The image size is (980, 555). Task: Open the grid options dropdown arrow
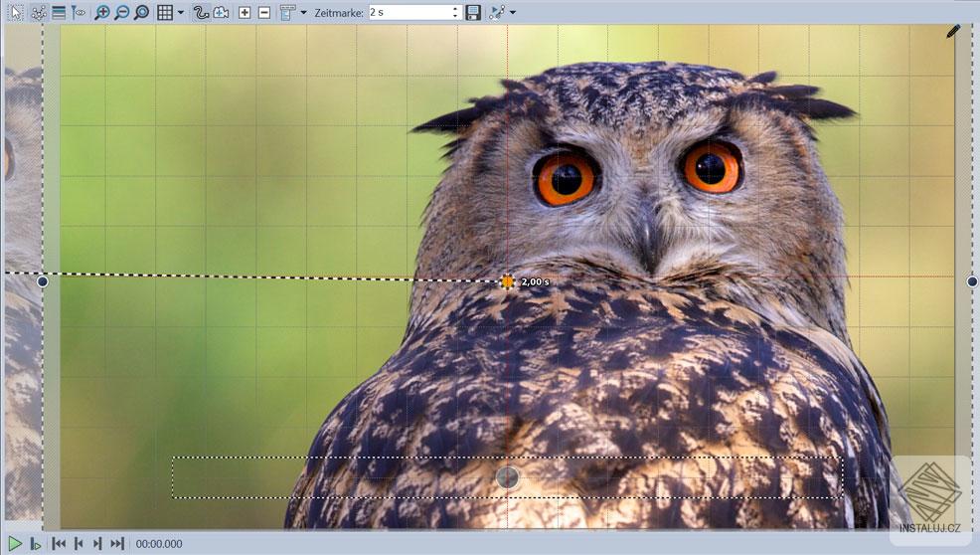pos(181,13)
